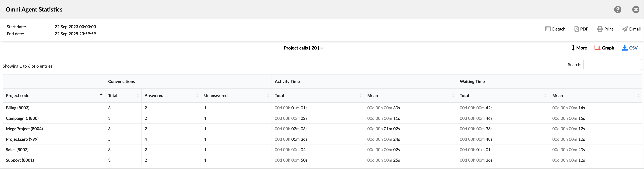Screen dimensions: 644x169
Task: Expand sort control on Mean activity time
Action: pyautogui.click(x=453, y=95)
